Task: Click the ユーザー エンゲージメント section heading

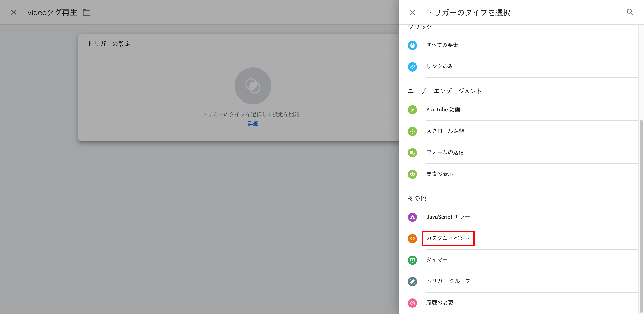Action: tap(444, 91)
